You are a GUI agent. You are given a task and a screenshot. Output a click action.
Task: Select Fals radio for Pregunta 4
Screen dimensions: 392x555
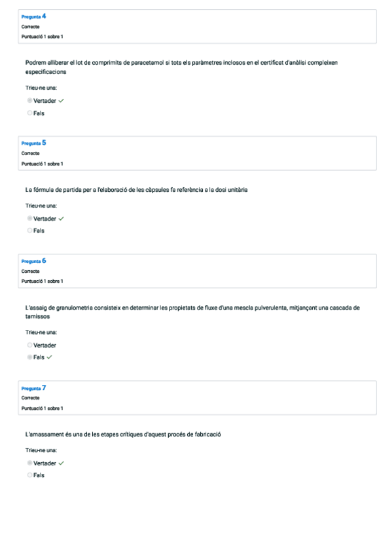coord(29,113)
